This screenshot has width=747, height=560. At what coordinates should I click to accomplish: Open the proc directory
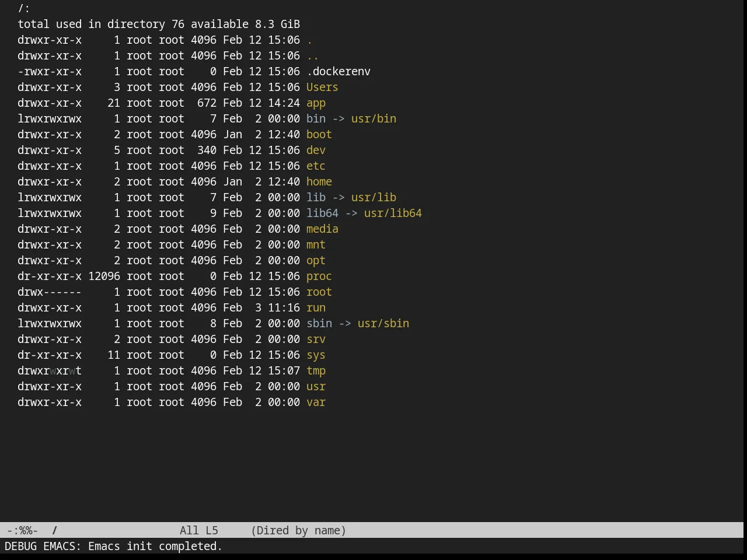point(319,276)
